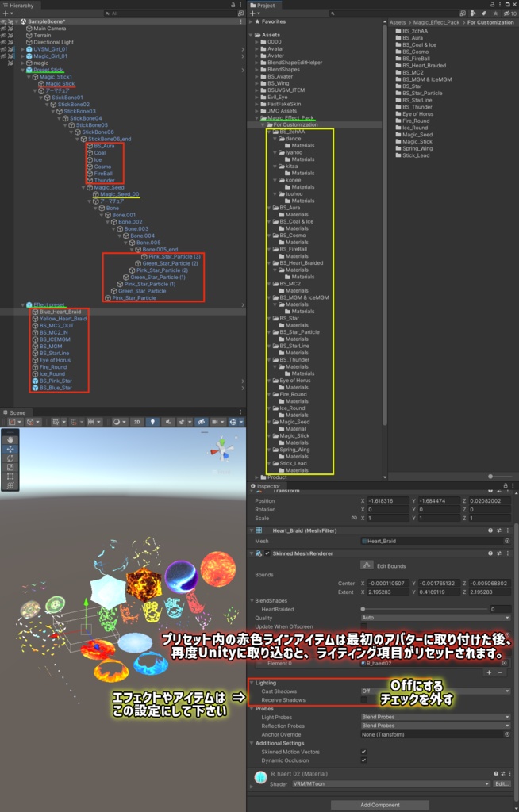Click the grid visibility icon in Scene toolbar

[x=57, y=422]
